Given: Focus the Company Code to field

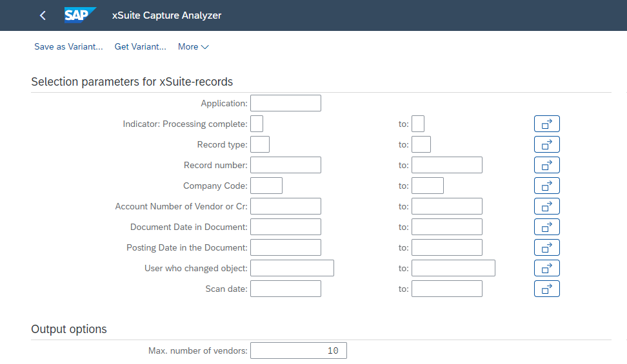Looking at the screenshot, I should tap(428, 186).
